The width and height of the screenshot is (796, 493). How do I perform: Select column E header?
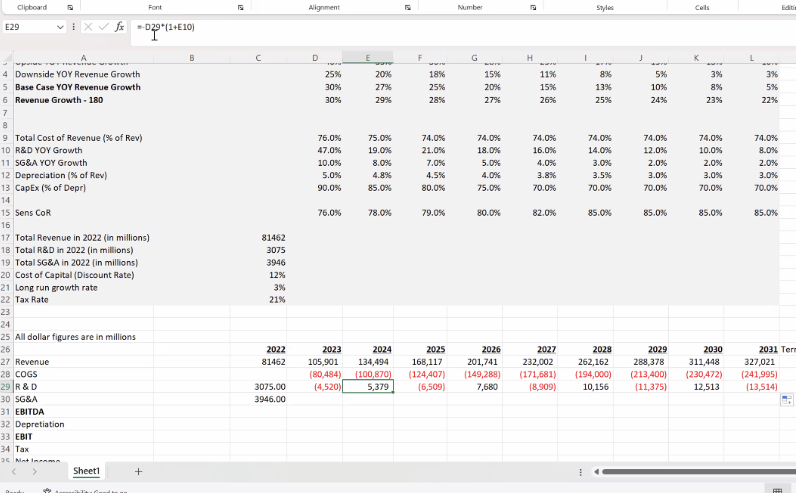click(368, 58)
